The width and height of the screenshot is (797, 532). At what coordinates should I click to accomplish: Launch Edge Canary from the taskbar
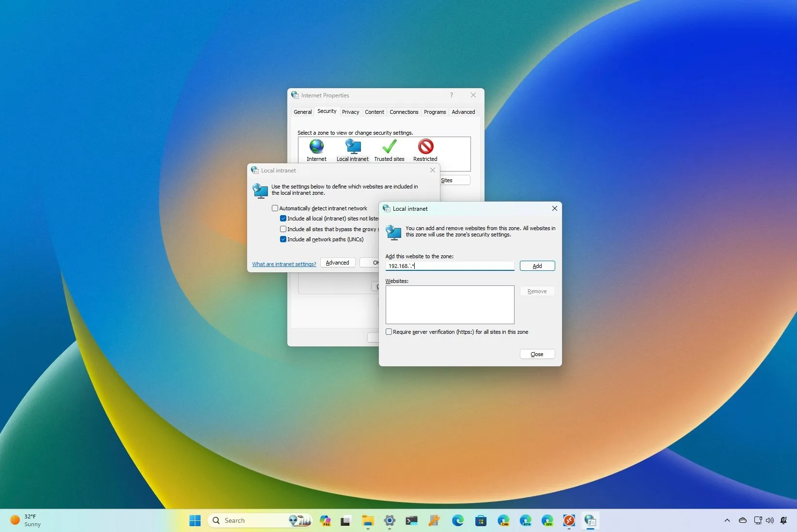[x=503, y=520]
